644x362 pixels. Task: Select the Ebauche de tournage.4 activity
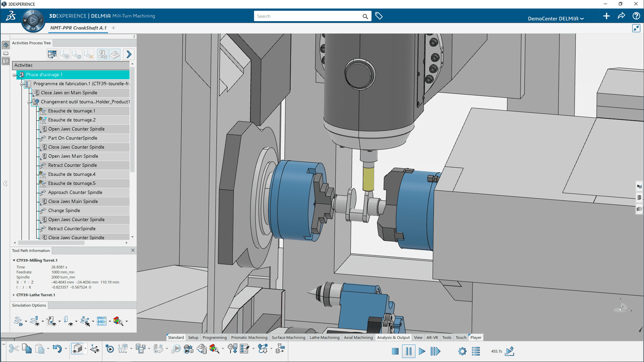pyautogui.click(x=72, y=174)
